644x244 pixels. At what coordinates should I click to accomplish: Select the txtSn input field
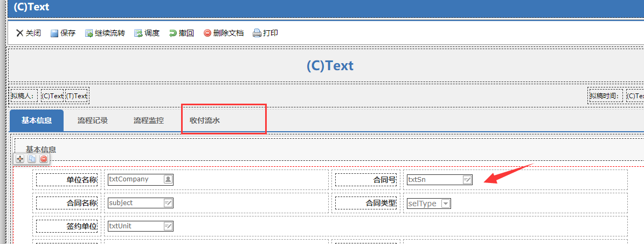pyautogui.click(x=439, y=179)
